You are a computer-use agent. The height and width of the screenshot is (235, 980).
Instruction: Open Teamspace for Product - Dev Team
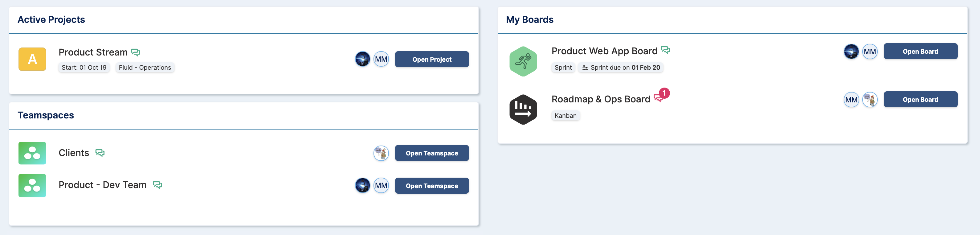[432, 186]
